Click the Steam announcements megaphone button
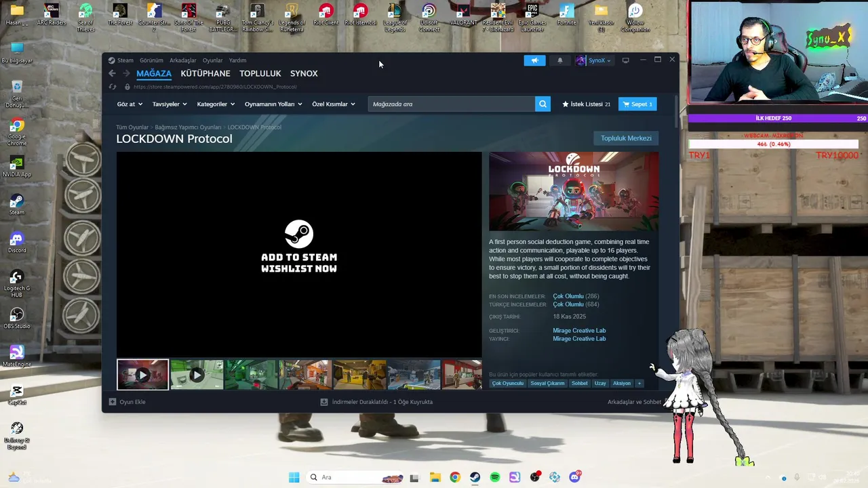 (534, 60)
